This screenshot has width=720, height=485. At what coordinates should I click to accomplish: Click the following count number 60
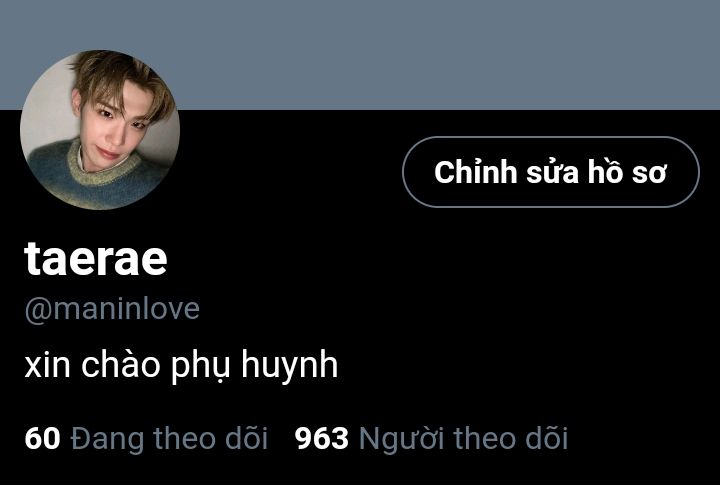(42, 438)
